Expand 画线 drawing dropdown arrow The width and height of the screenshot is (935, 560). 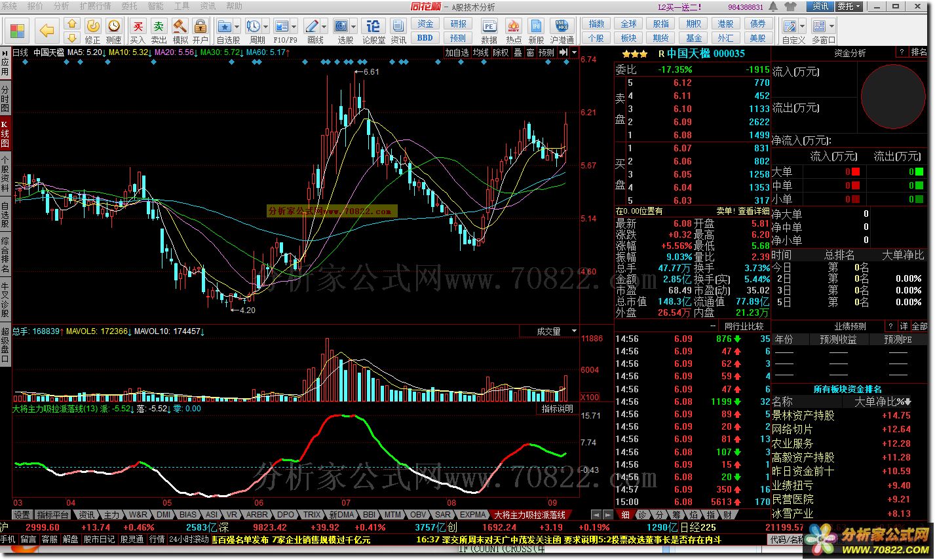coord(324,27)
